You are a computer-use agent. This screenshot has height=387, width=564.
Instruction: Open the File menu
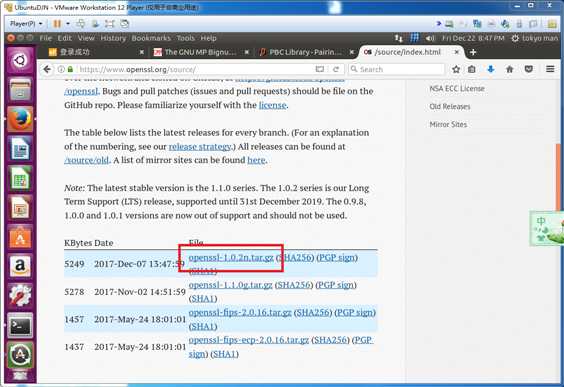click(x=46, y=38)
